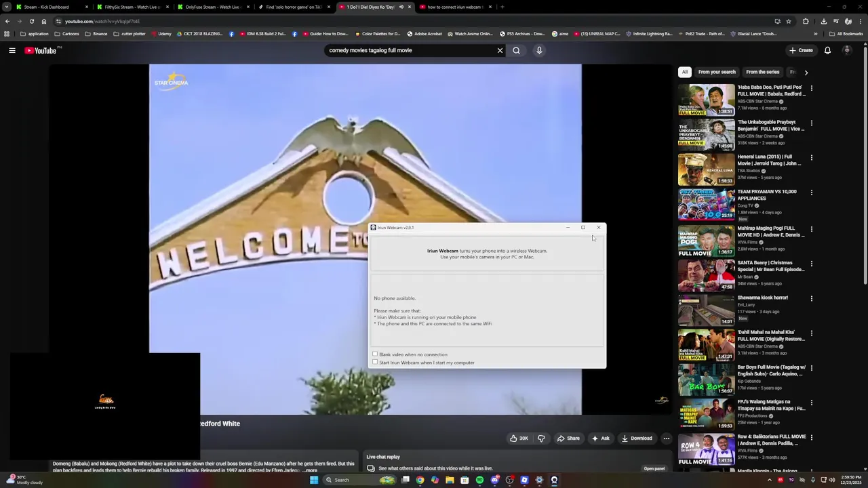868x488 pixels.
Task: Open the Iriun Webcam taskbar icon
Action: click(554, 480)
